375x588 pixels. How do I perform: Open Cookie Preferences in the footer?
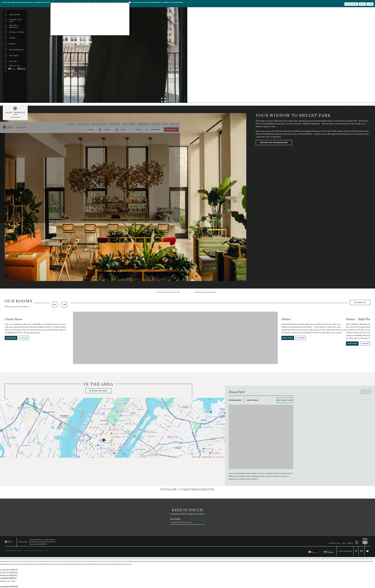(x=345, y=551)
